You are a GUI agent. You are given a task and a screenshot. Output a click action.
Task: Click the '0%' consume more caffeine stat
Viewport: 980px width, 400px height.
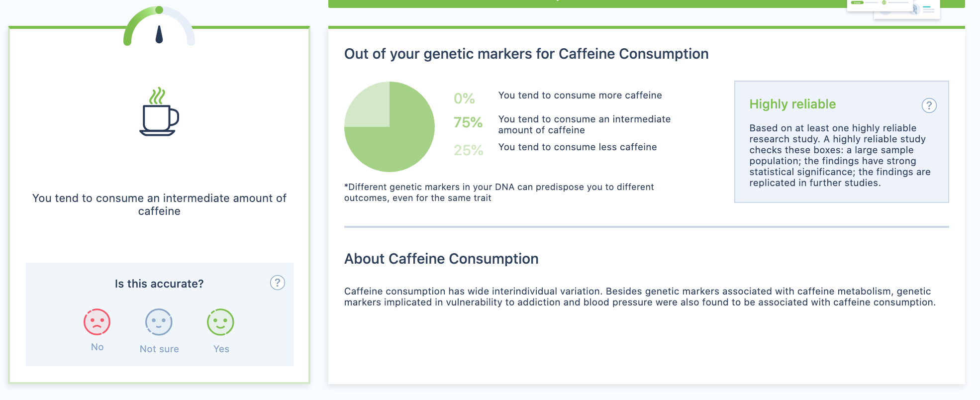click(x=463, y=98)
